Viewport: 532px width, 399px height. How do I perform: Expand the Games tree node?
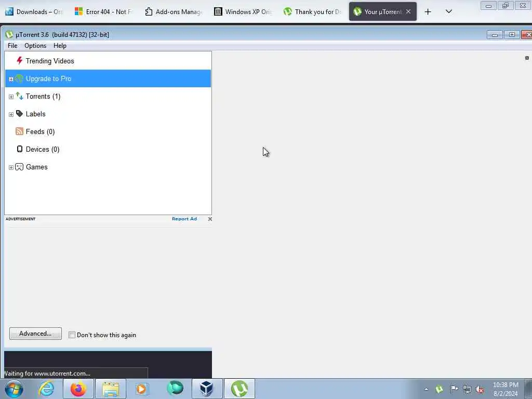(11, 167)
